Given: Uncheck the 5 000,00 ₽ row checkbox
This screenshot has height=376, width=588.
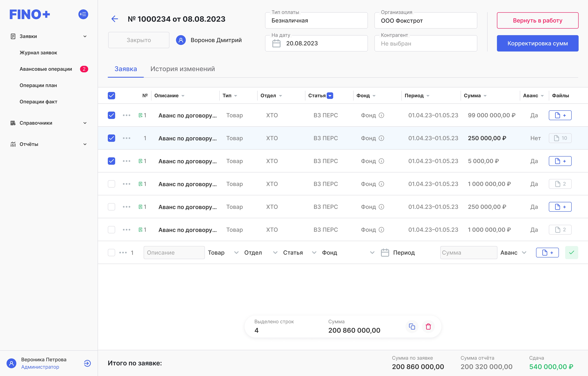Looking at the screenshot, I should tap(111, 161).
